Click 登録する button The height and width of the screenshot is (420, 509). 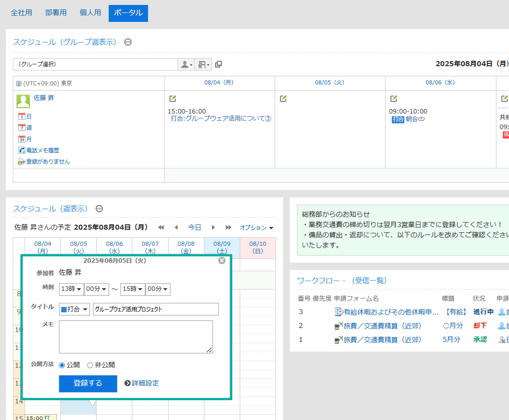[88, 384]
